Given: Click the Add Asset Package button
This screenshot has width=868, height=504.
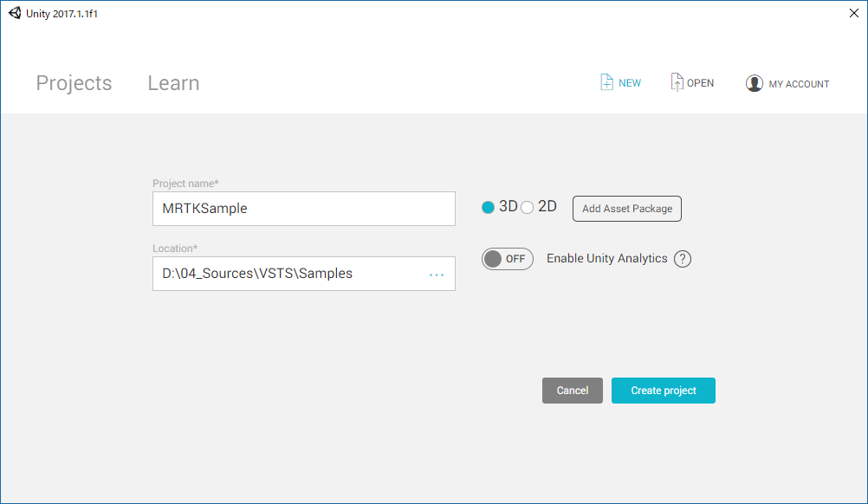Looking at the screenshot, I should pos(626,209).
